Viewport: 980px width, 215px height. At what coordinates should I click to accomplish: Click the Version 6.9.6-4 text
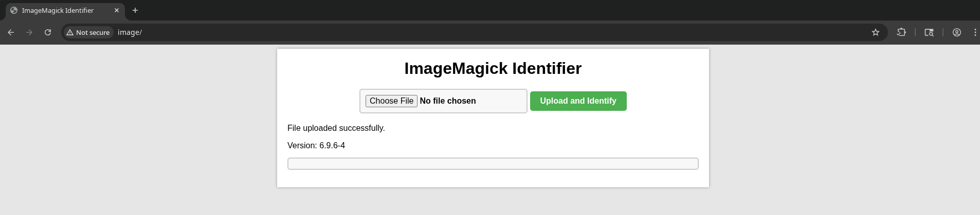point(316,146)
